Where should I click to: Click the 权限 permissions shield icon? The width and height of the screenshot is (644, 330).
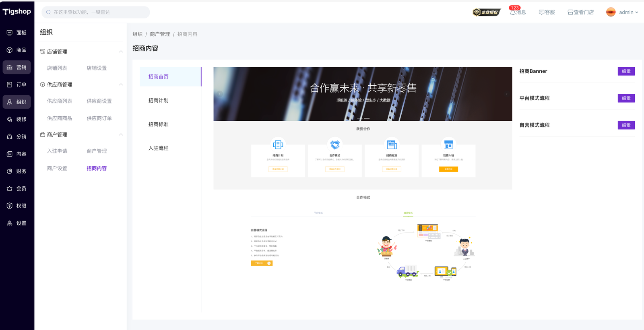pos(10,206)
